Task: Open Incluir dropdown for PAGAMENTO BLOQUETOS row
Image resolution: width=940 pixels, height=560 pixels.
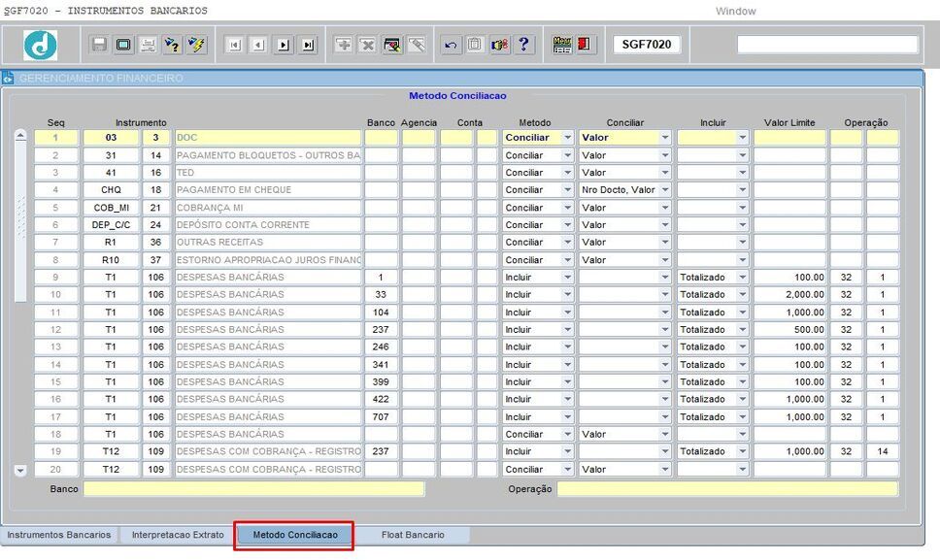Action: point(742,155)
